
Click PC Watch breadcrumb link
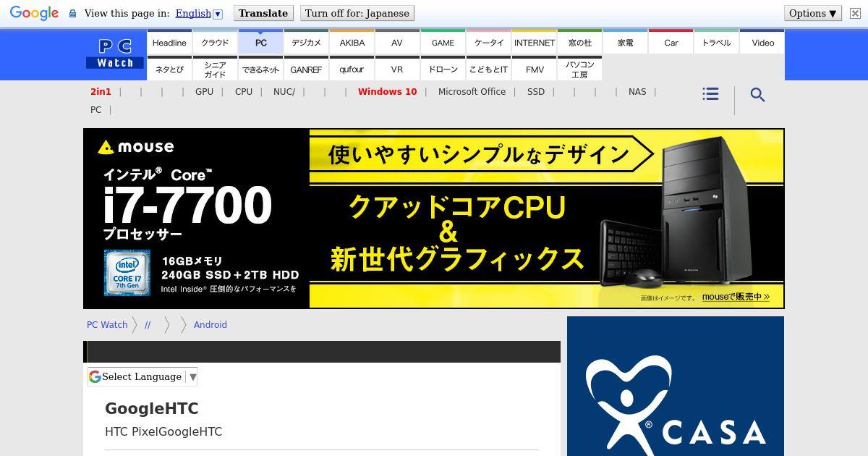[x=107, y=325]
